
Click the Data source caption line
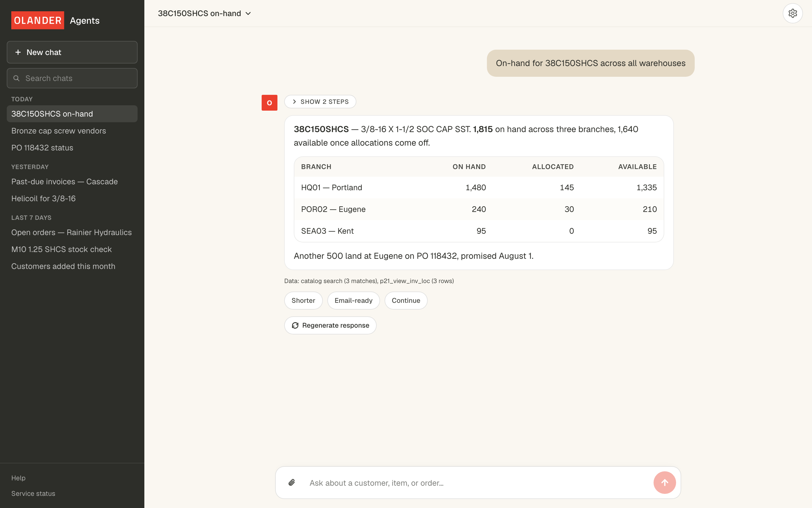tap(369, 281)
